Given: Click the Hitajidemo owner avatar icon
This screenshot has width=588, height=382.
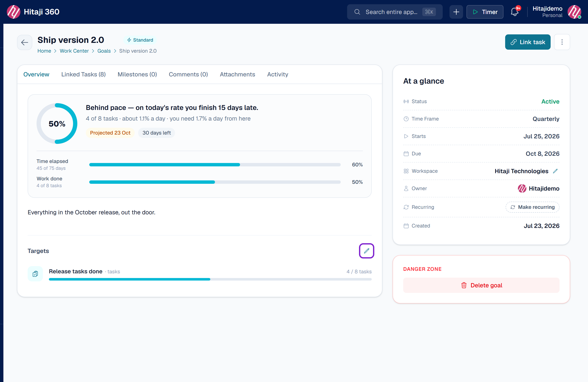Looking at the screenshot, I should pyautogui.click(x=522, y=188).
